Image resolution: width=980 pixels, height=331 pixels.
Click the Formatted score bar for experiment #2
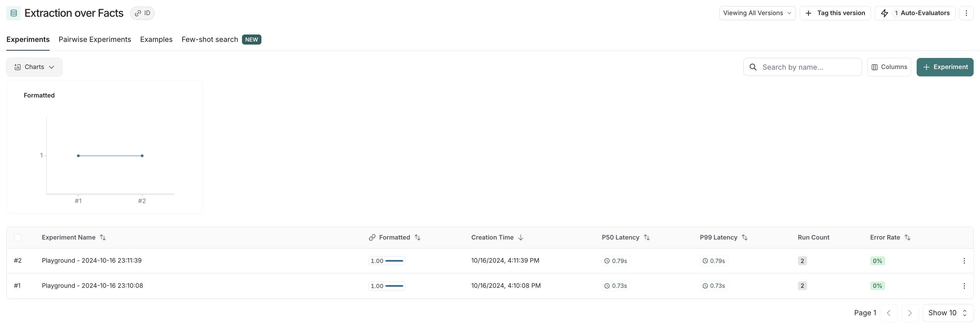click(x=386, y=261)
